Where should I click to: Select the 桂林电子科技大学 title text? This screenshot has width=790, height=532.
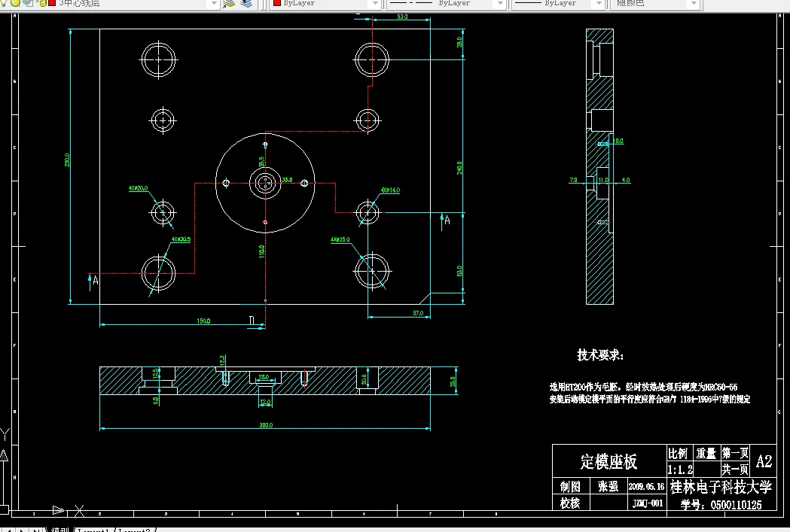(721, 487)
